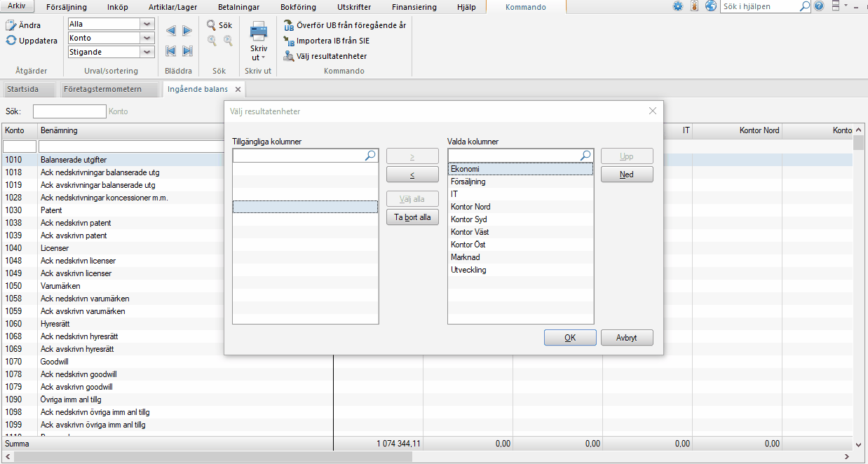The width and height of the screenshot is (868, 464).
Task: Click the Konto column filter field
Action: click(20, 146)
